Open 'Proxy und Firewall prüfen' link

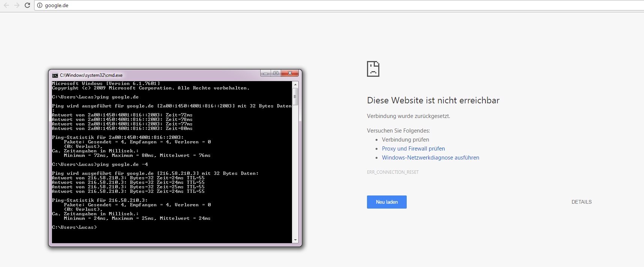[413, 149]
